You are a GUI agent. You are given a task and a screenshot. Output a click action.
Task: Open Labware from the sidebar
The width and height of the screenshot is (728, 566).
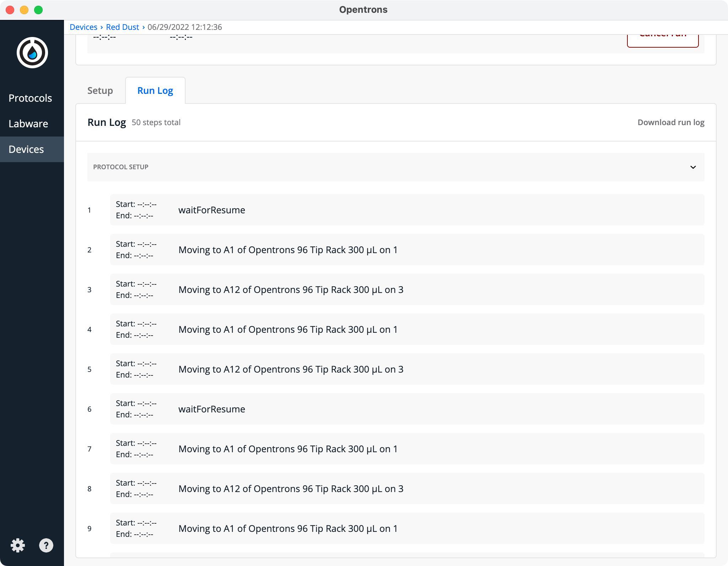coord(28,124)
